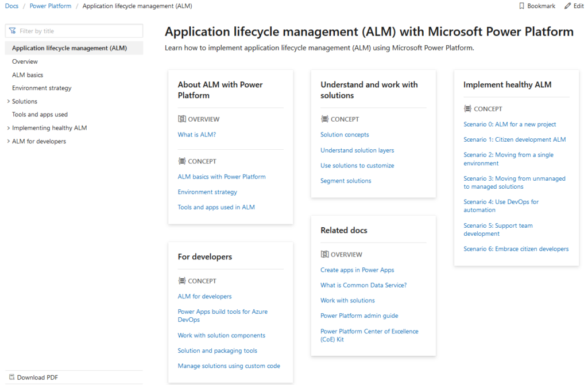Expand ALM for developers node
The height and width of the screenshot is (385, 588).
tap(8, 141)
